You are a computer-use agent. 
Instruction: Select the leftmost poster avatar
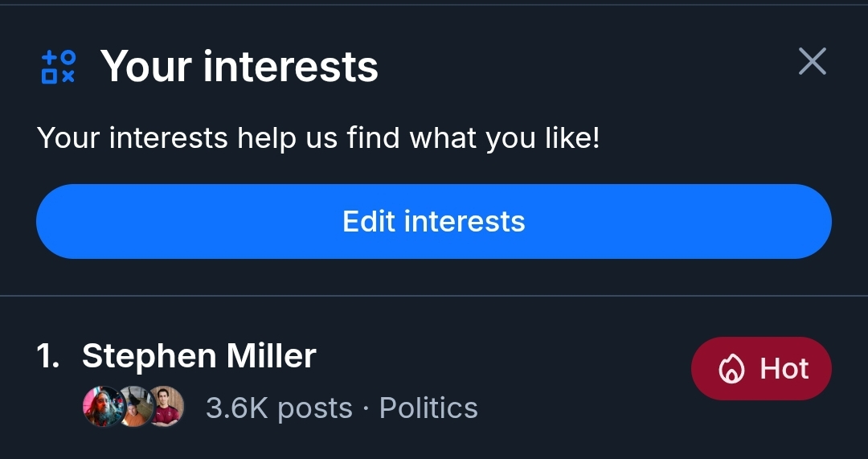click(x=100, y=407)
